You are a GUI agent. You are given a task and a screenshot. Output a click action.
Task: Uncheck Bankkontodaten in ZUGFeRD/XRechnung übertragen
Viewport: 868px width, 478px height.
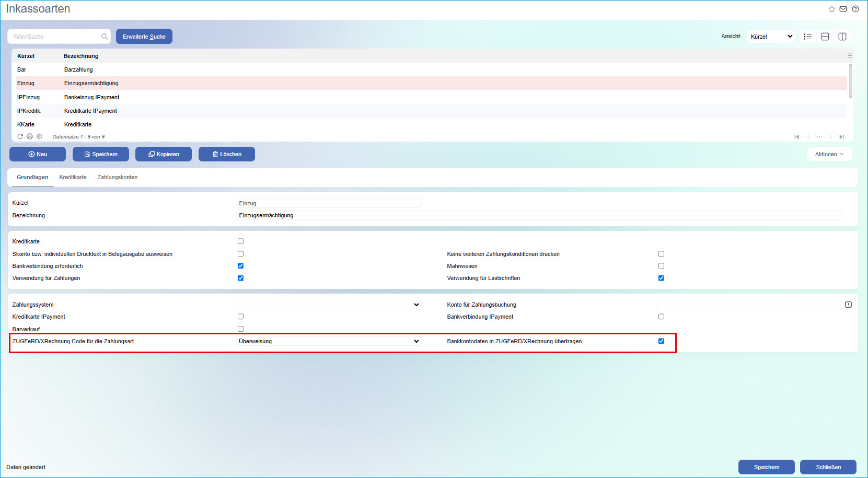coord(661,341)
